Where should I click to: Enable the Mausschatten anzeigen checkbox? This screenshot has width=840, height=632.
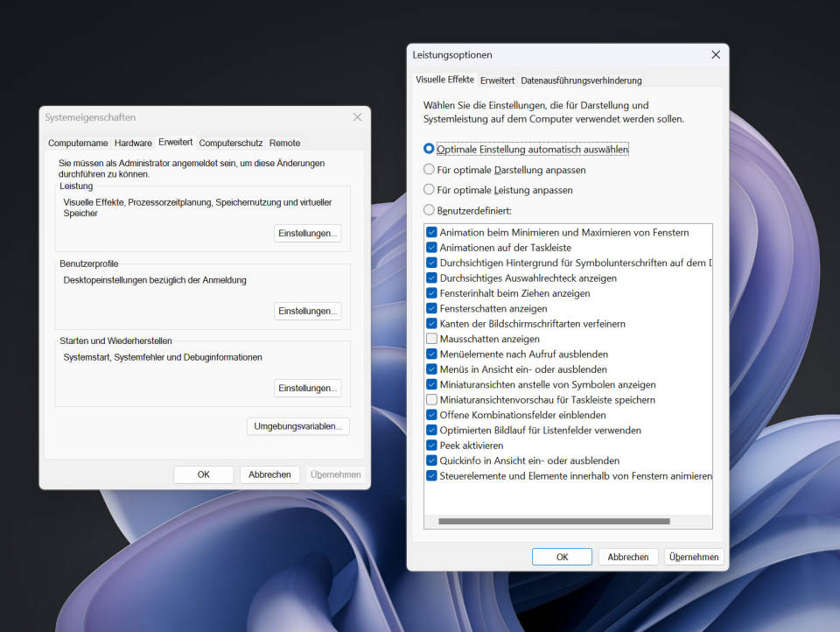coord(431,339)
